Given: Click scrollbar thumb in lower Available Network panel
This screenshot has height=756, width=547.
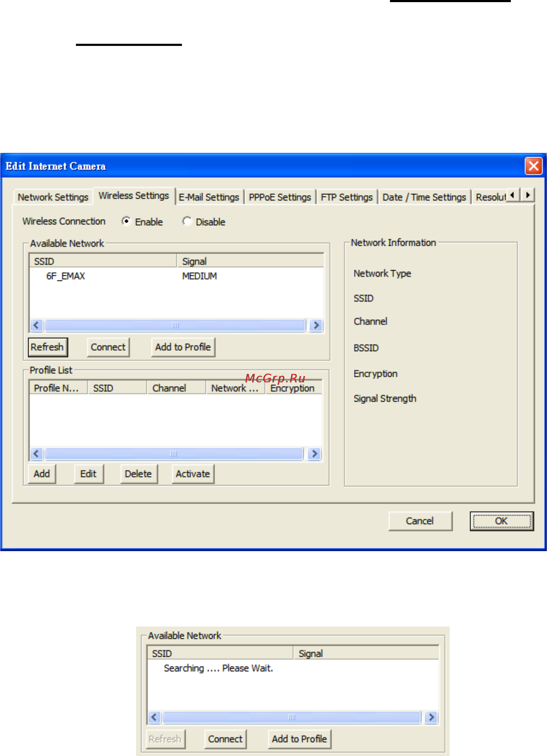Looking at the screenshot, I should (x=292, y=717).
